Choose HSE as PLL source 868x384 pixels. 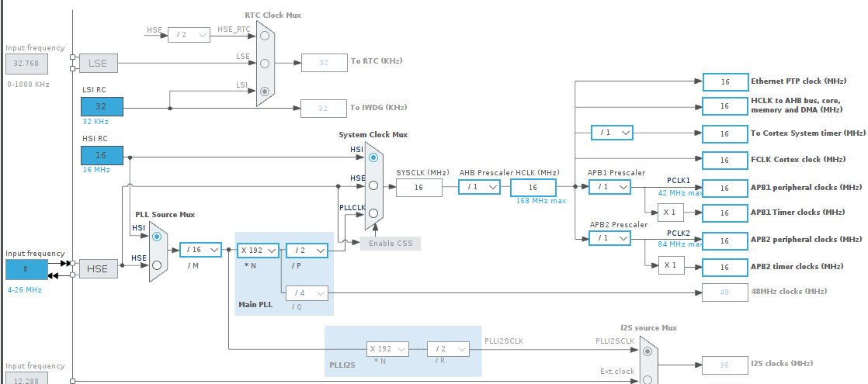tap(158, 265)
